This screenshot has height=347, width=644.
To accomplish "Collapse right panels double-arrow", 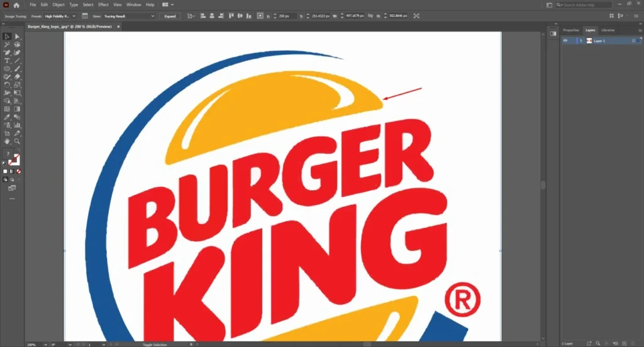I will click(x=640, y=24).
